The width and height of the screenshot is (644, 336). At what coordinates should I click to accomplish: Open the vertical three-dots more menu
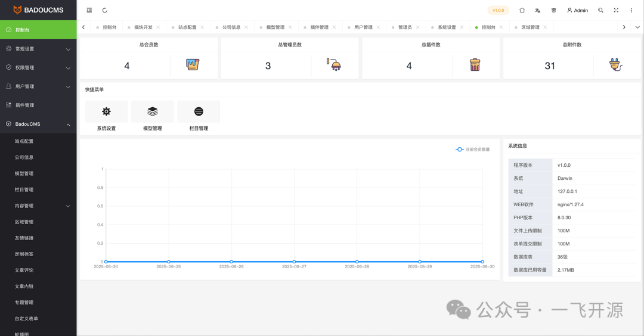pyautogui.click(x=631, y=10)
